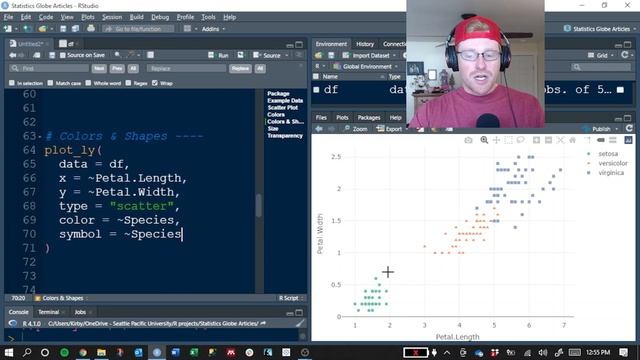The height and width of the screenshot is (360, 640).
Task: Switch to the History tab
Action: tap(365, 44)
